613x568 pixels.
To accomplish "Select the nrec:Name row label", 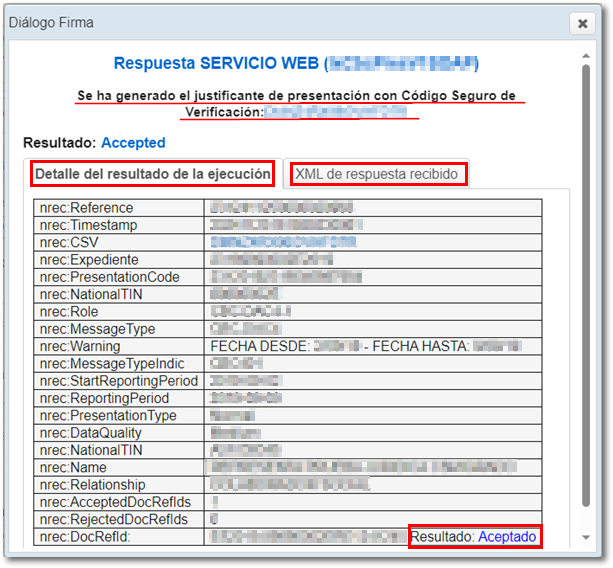I will [75, 468].
